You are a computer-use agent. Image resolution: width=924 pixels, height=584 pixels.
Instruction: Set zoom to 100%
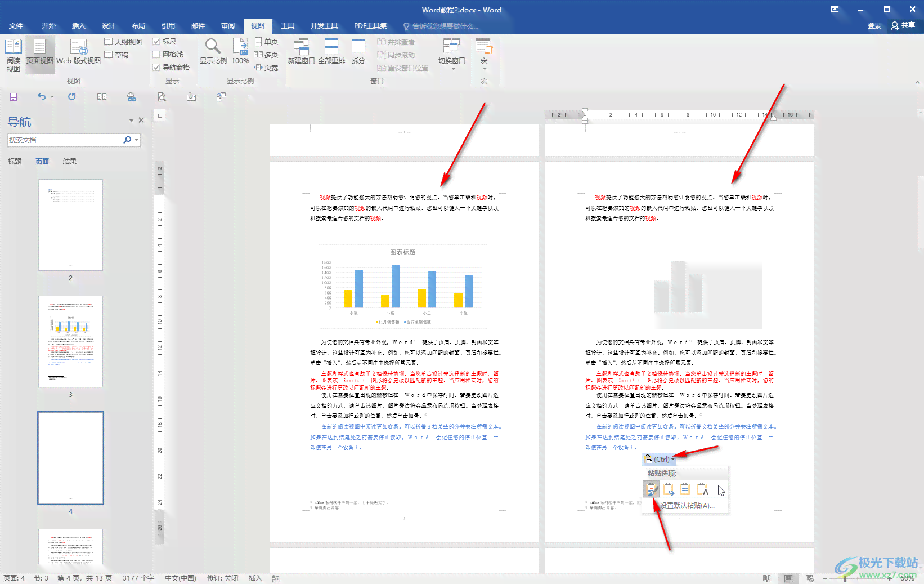click(x=240, y=51)
